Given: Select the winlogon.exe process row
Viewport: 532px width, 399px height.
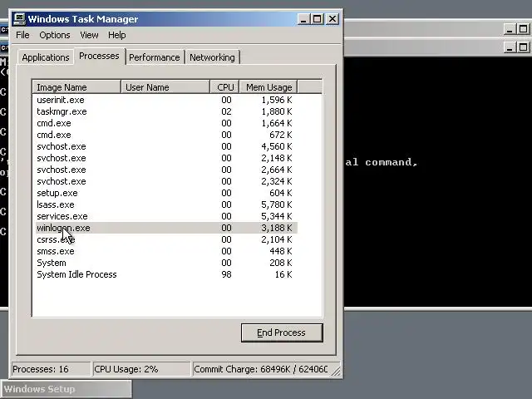Looking at the screenshot, I should tap(165, 228).
